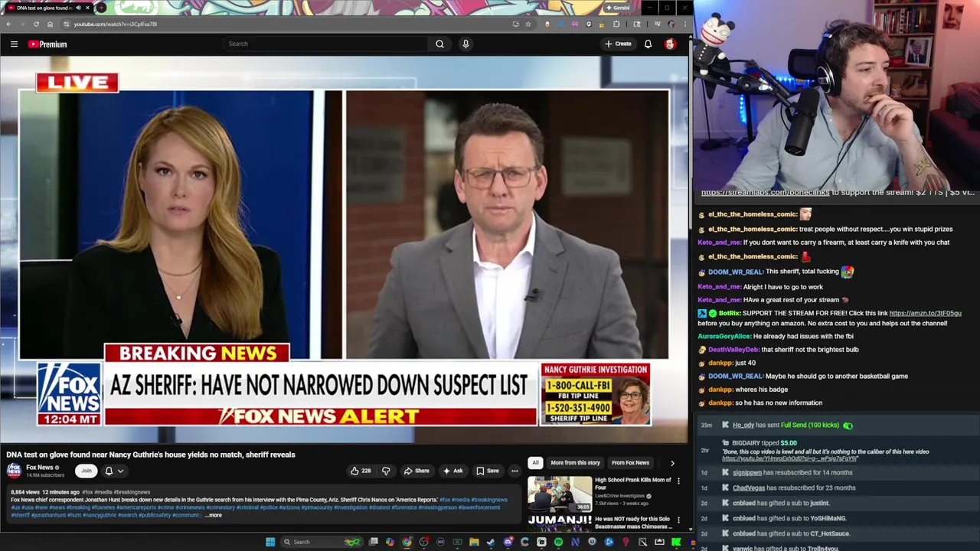980x551 pixels.
Task: Click the address bar URL
Action: pos(115,24)
